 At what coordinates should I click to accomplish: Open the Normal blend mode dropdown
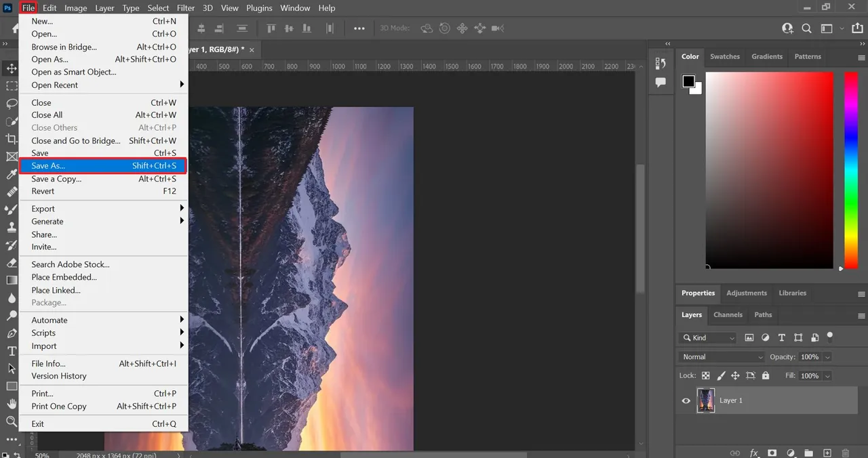(x=722, y=356)
